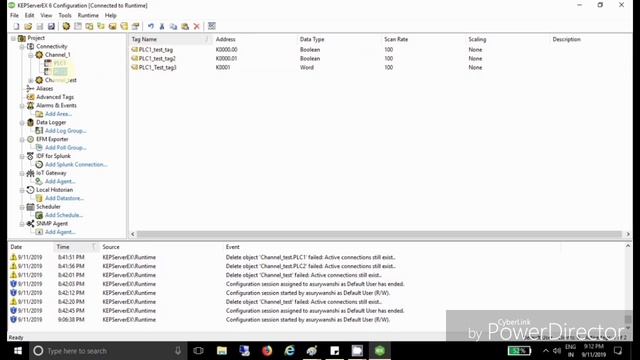This screenshot has height=360, width=640.
Task: Open the View menu
Action: 46,15
